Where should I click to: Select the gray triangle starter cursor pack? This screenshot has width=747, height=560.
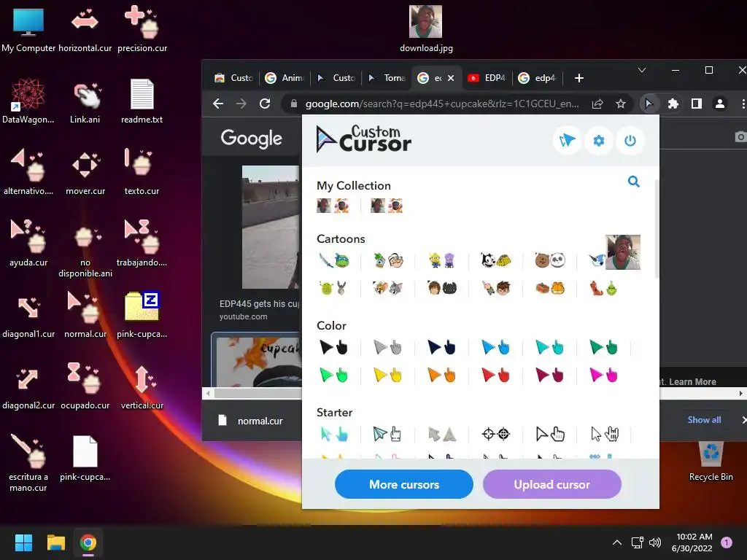[x=441, y=434]
